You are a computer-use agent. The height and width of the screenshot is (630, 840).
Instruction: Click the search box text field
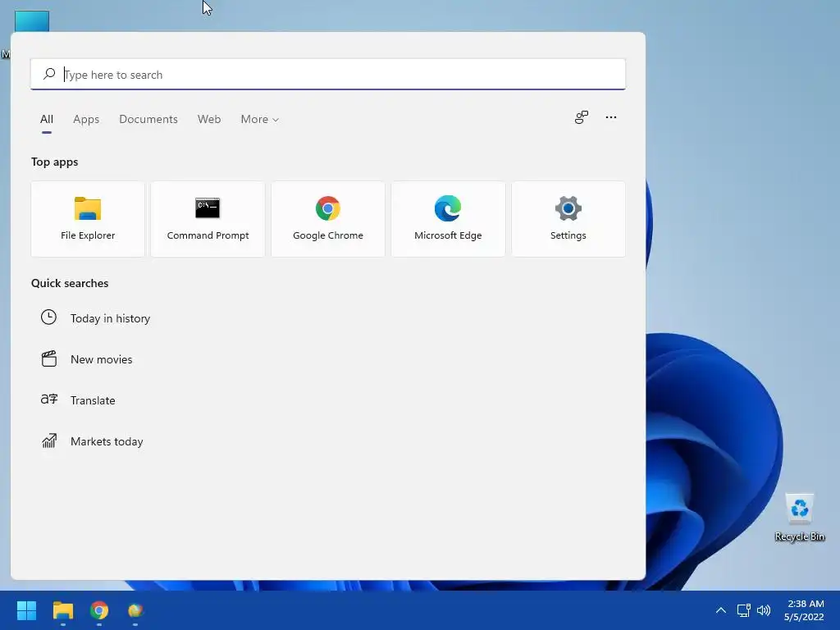(x=328, y=75)
